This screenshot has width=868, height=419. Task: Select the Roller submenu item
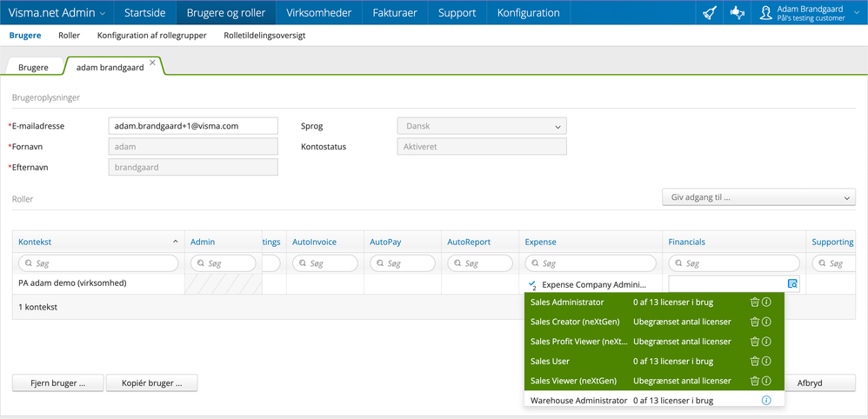click(x=70, y=36)
